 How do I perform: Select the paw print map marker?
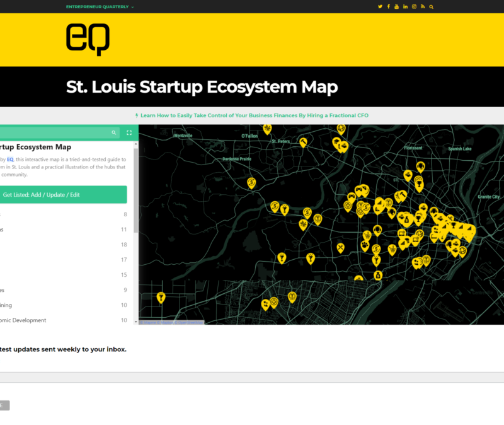coord(365,246)
